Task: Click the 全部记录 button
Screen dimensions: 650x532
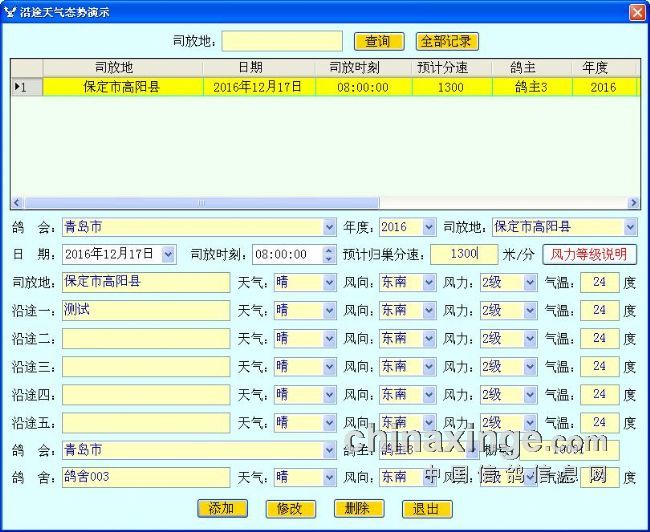Action: click(447, 41)
